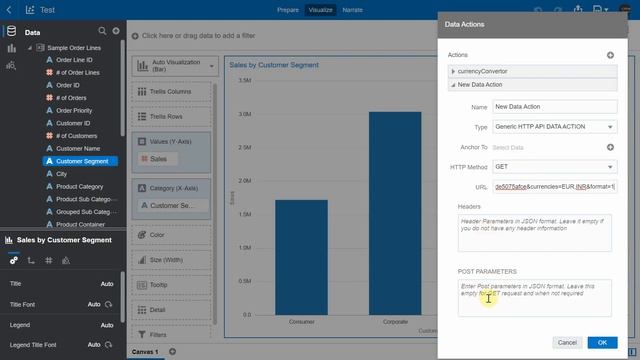Change the Legend Title Font Auto setting
The width and height of the screenshot is (640, 360).
[x=94, y=345]
